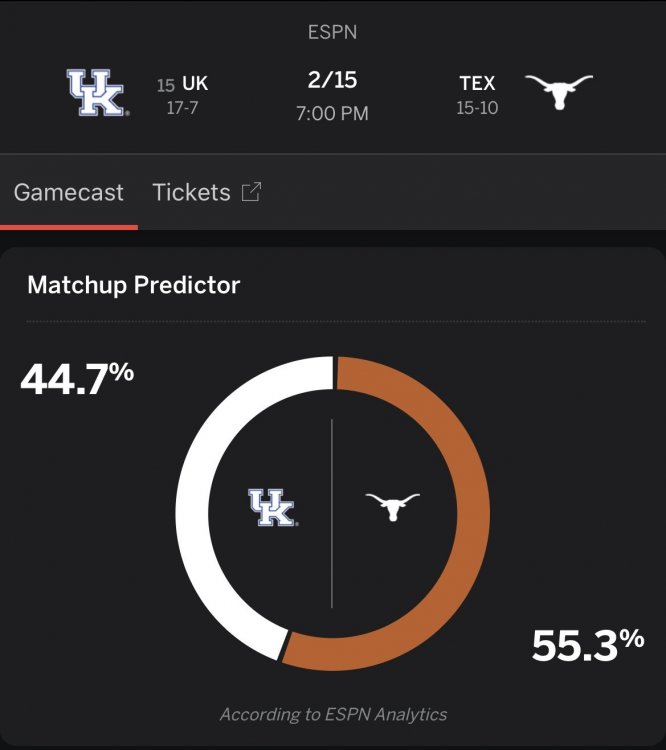Screen dimensions: 666x750
Task: Open the Tickets tab
Action: click(x=192, y=192)
